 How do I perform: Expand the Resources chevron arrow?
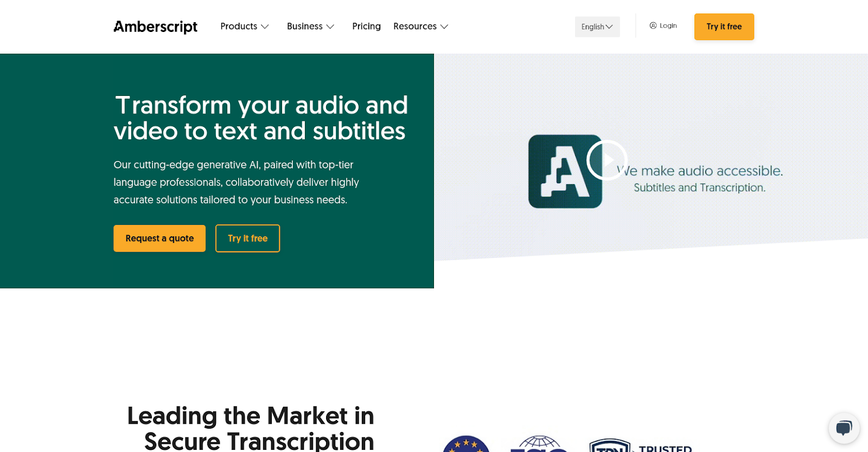pos(444,27)
